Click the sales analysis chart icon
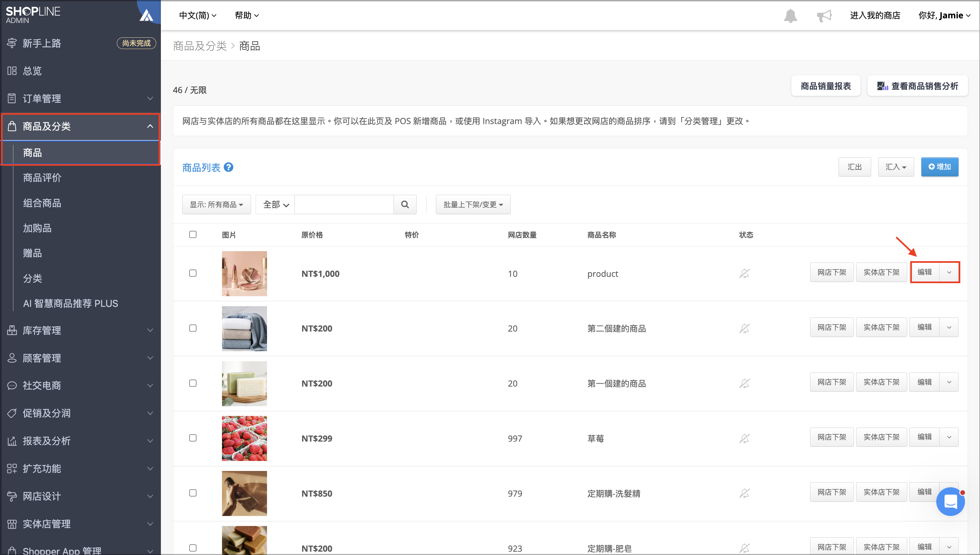 point(882,86)
